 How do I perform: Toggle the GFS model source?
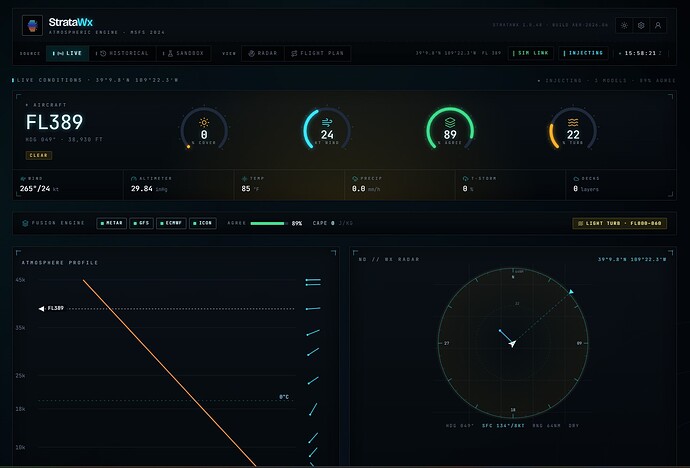[141, 223]
